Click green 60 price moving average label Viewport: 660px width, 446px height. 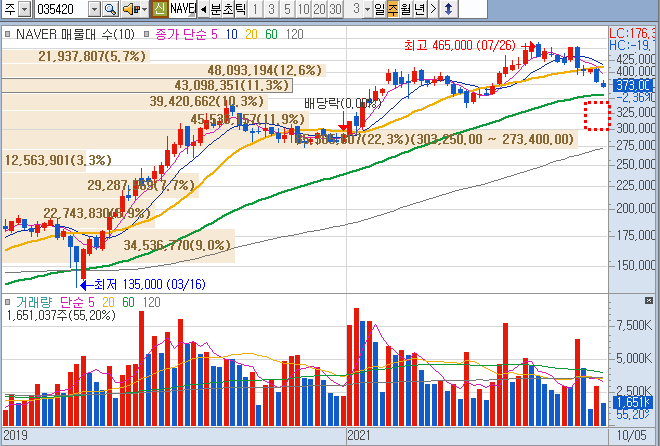point(271,34)
